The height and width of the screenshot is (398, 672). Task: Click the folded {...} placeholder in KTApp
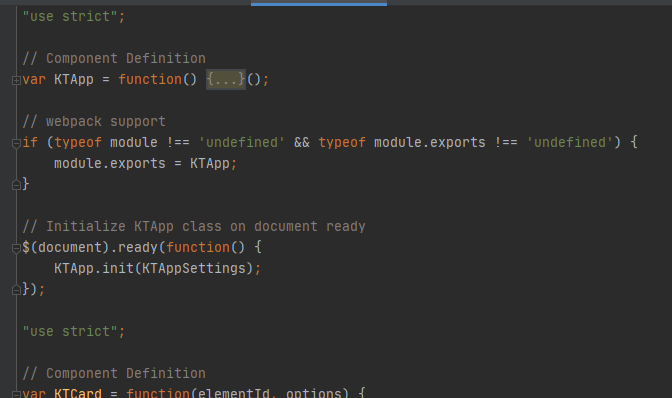pyautogui.click(x=226, y=79)
